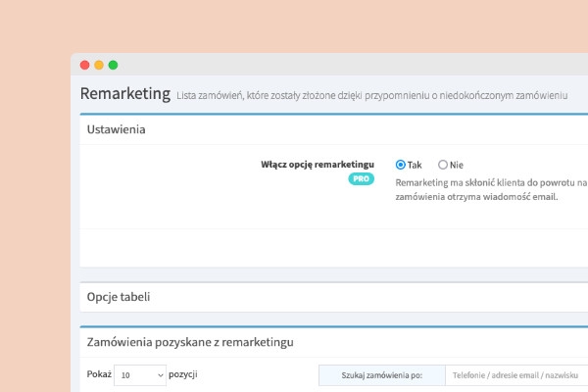This screenshot has height=392, width=588.
Task: Collapse the 'Ustawienia' panel header
Action: [117, 129]
